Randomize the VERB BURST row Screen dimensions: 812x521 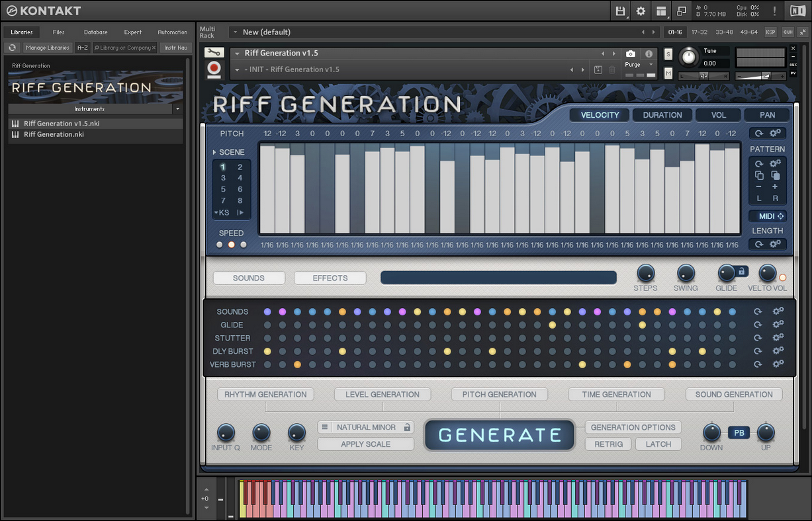[758, 364]
